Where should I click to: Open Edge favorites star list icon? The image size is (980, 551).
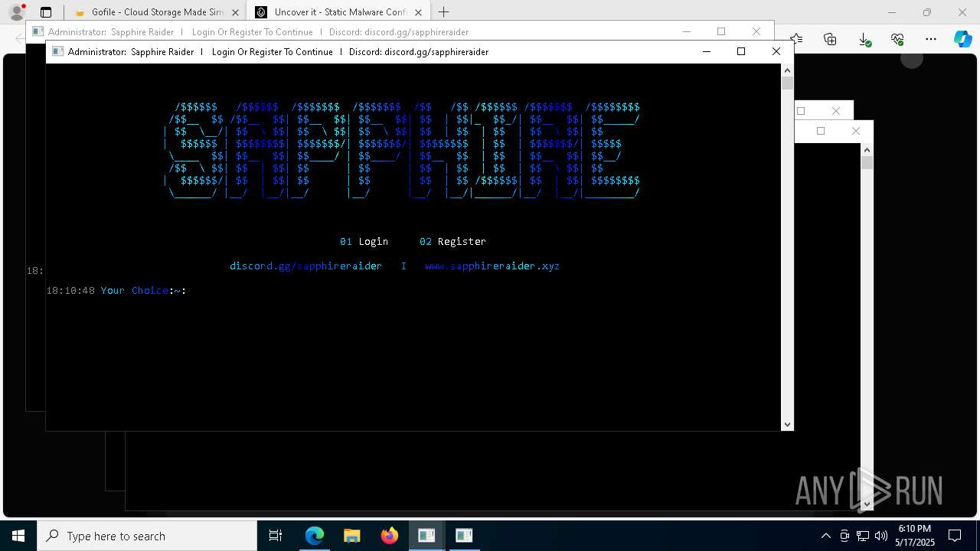(796, 39)
